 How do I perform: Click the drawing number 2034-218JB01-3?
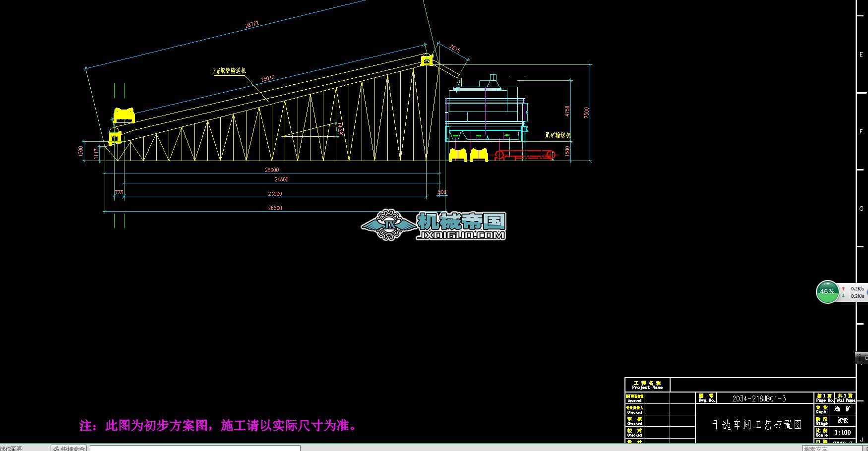[759, 398]
